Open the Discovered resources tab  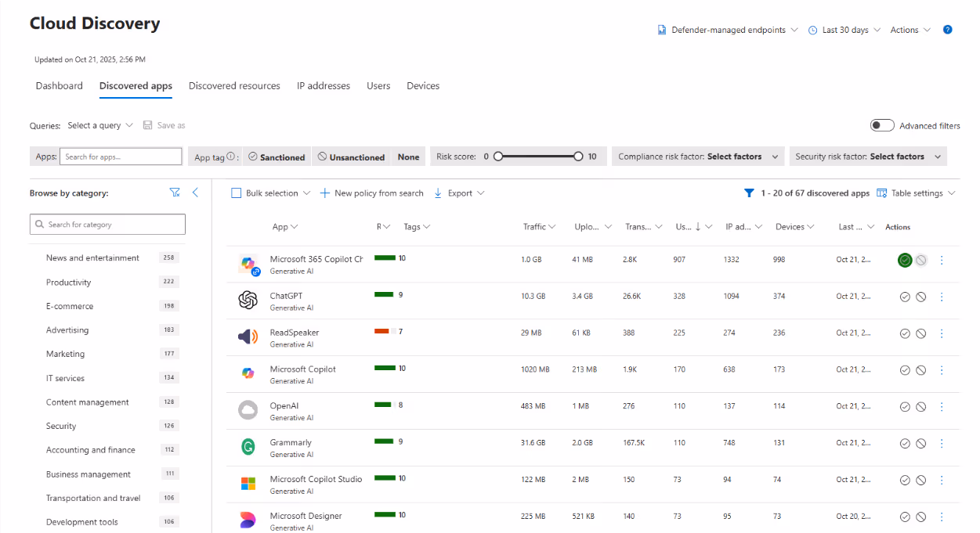pos(234,86)
